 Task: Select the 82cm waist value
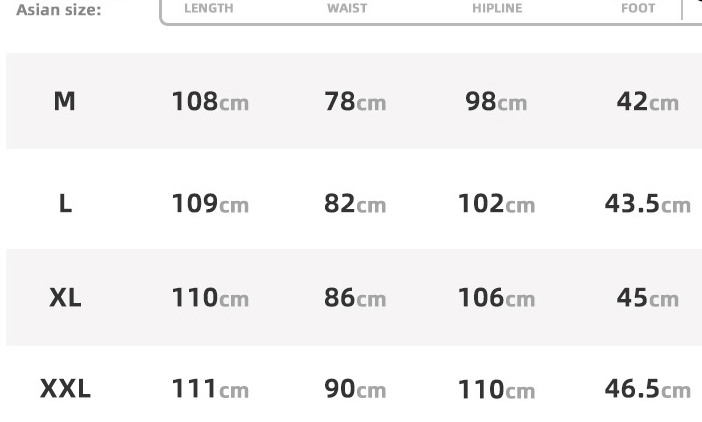click(355, 204)
